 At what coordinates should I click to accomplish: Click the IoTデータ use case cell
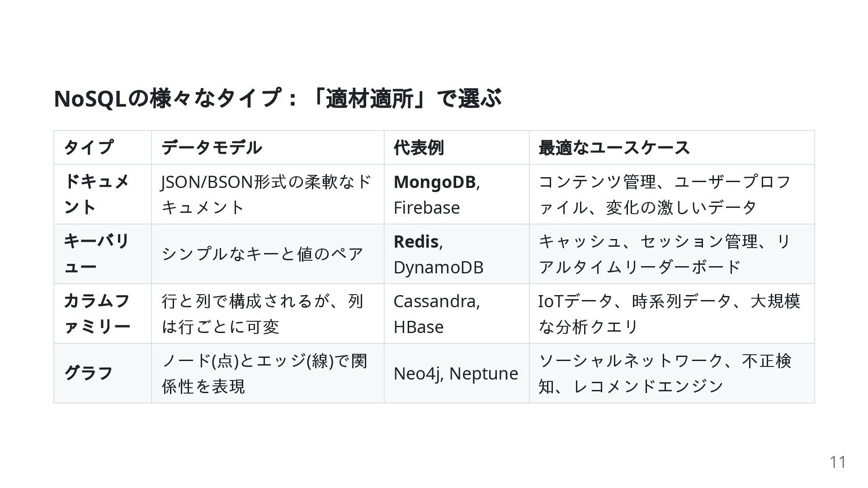(672, 314)
